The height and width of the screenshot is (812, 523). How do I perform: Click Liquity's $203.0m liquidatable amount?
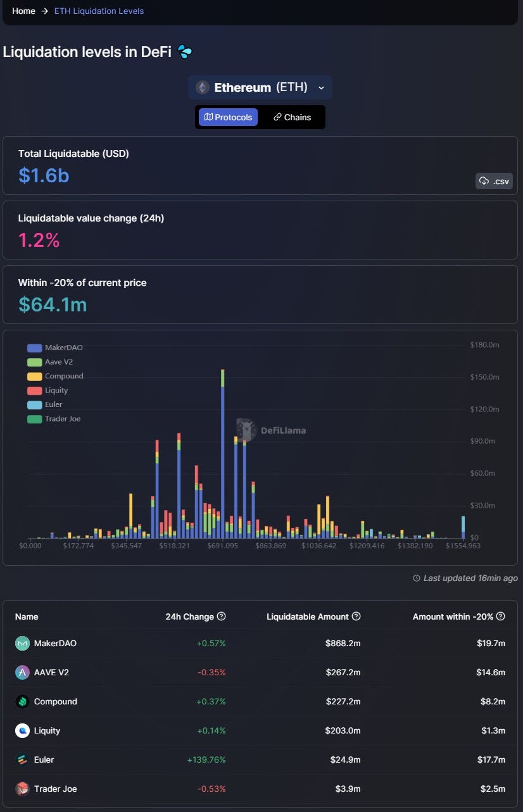[343, 731]
